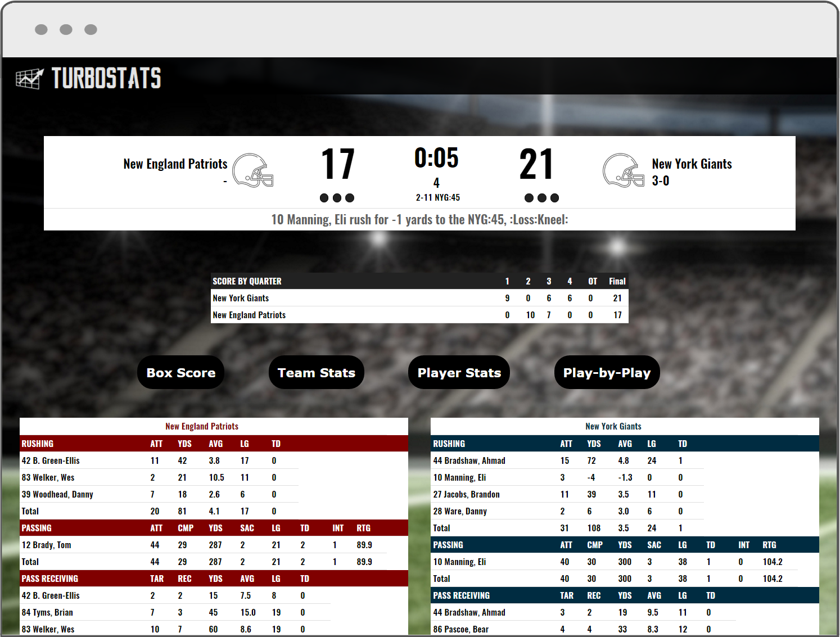The image size is (840, 637).
Task: Click the Patriots RUSHING section header
Action: [x=214, y=444]
